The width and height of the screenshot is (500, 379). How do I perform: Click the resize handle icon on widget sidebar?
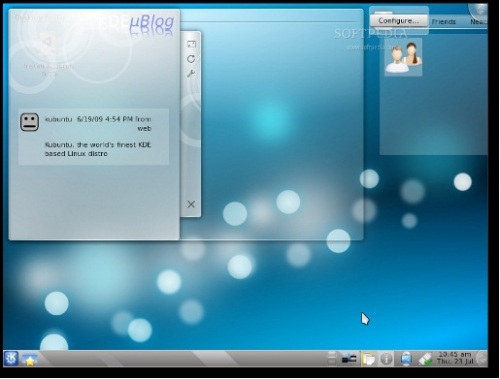pyautogui.click(x=191, y=44)
